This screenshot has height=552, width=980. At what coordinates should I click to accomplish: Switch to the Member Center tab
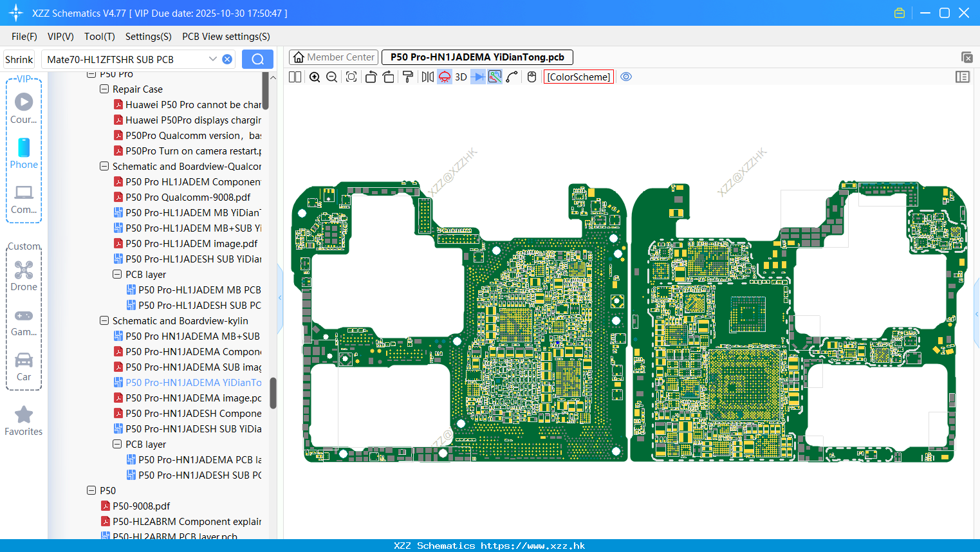[333, 57]
